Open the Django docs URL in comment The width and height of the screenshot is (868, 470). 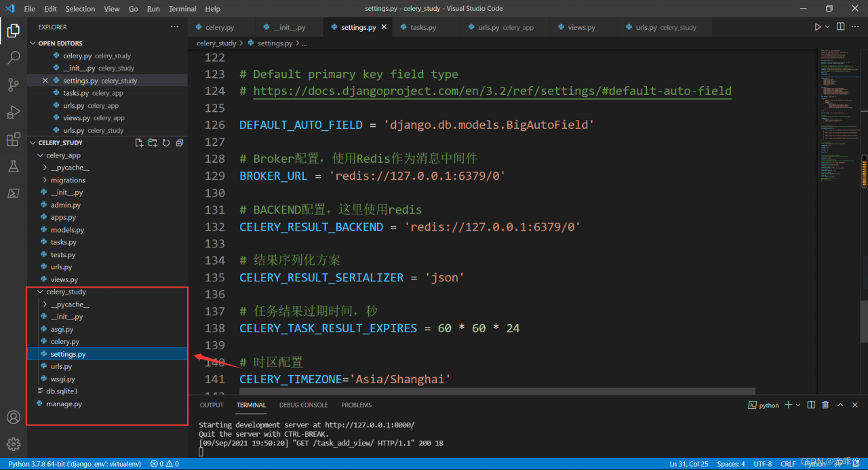click(x=492, y=91)
